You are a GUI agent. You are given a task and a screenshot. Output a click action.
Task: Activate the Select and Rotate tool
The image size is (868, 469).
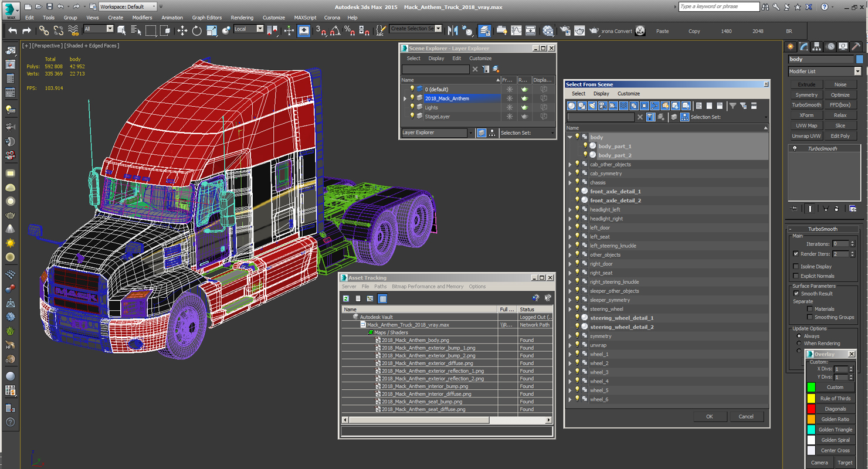pos(197,30)
